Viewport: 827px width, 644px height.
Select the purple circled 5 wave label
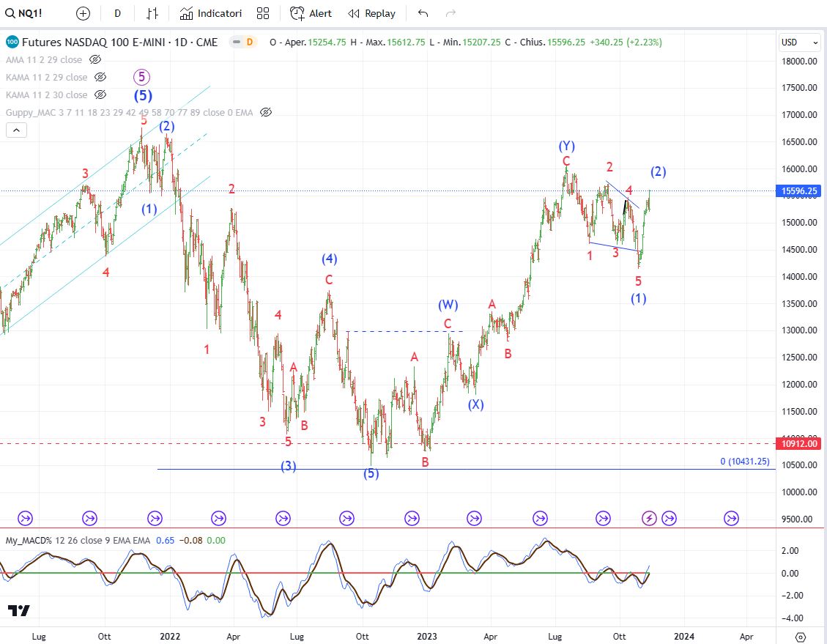[x=141, y=77]
